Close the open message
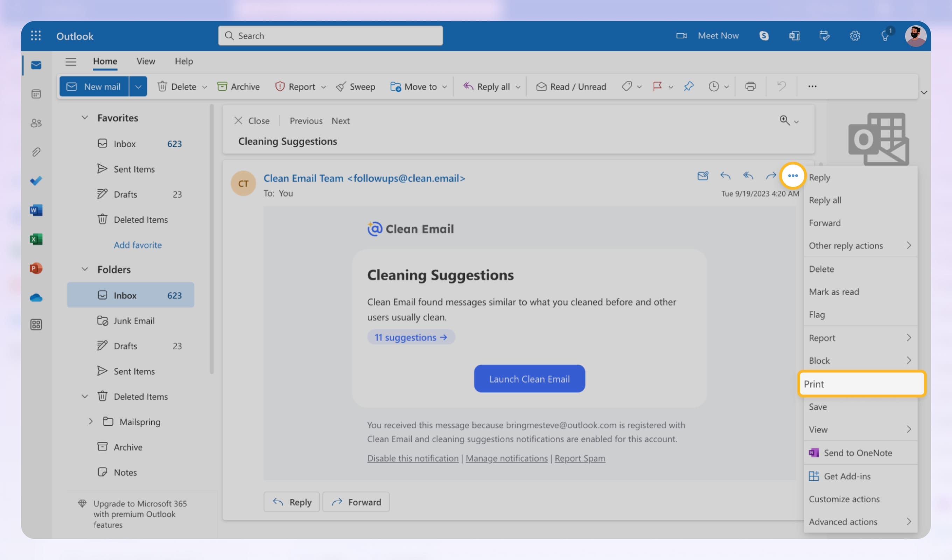The height and width of the screenshot is (560, 952). point(252,121)
